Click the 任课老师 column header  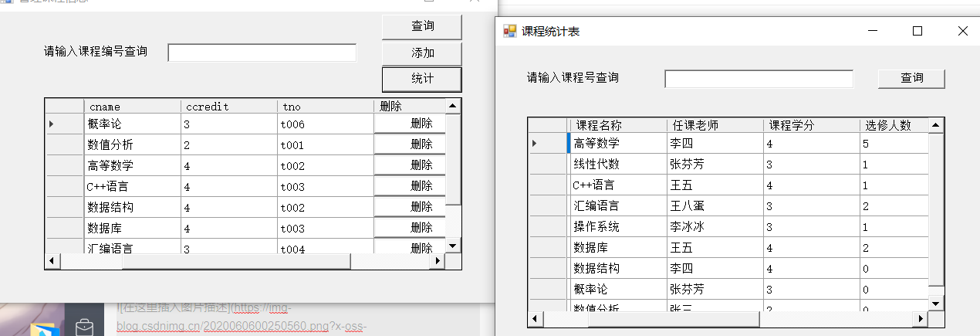[715, 125]
